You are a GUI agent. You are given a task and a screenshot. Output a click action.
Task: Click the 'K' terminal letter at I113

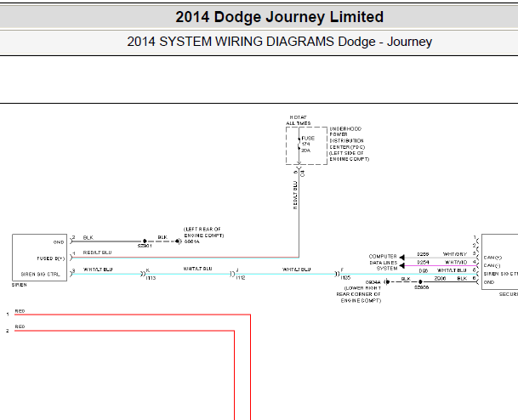[148, 270]
